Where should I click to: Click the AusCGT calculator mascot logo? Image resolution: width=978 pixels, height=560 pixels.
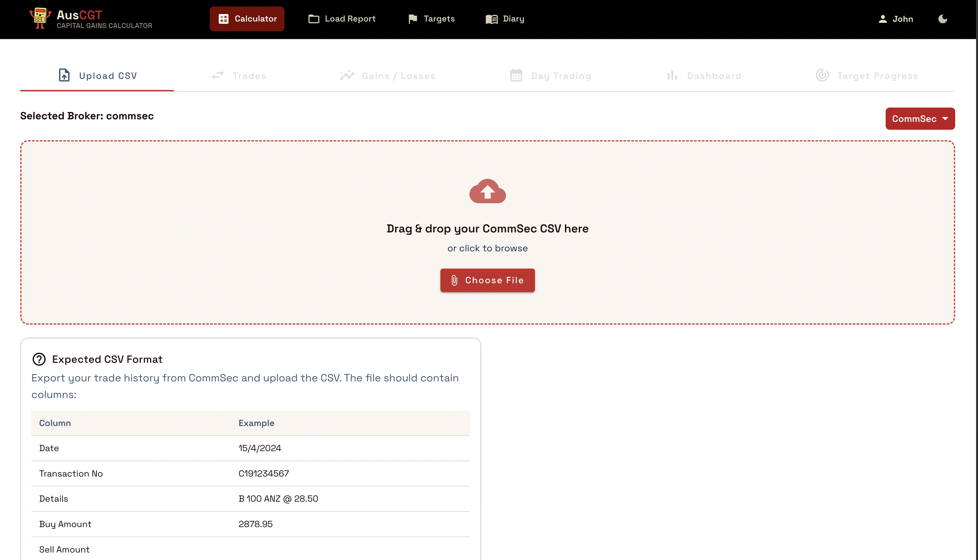pyautogui.click(x=40, y=18)
